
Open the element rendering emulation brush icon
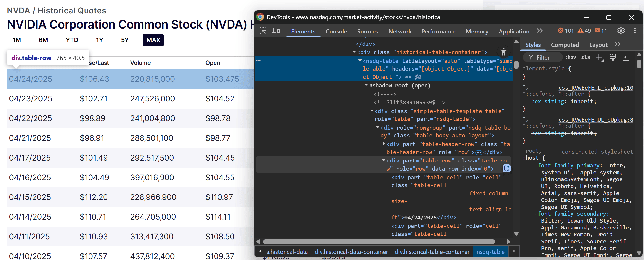click(612, 57)
